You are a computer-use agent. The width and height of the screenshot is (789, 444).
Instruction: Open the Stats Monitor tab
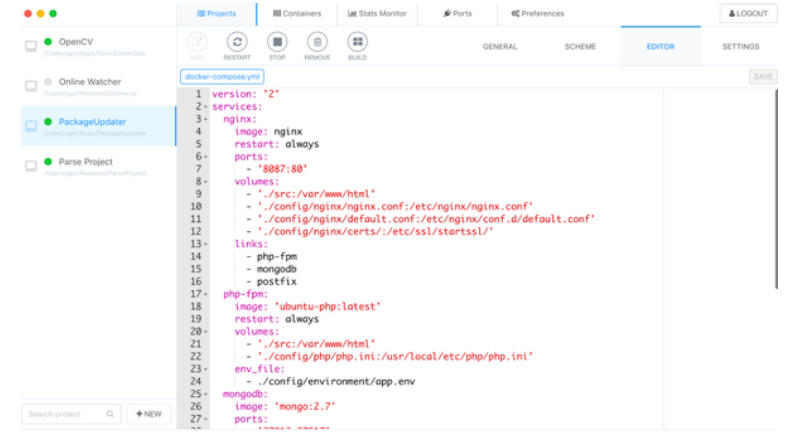coord(378,14)
